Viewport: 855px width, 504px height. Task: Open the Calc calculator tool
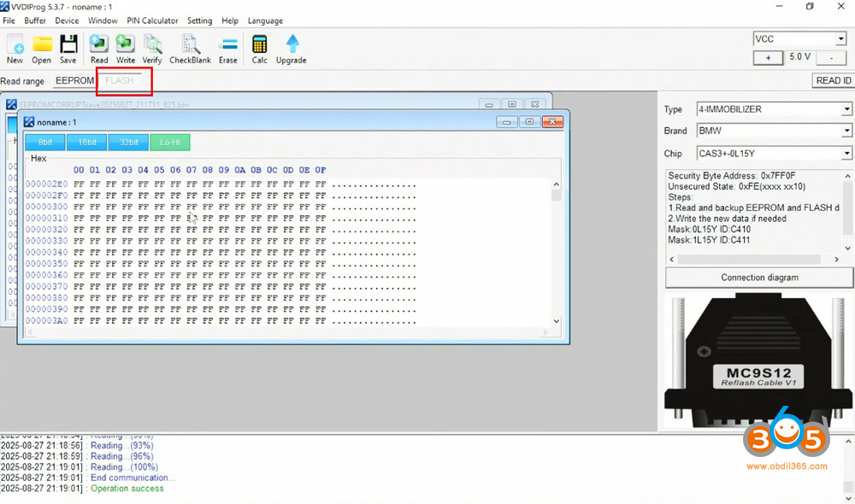(x=259, y=49)
